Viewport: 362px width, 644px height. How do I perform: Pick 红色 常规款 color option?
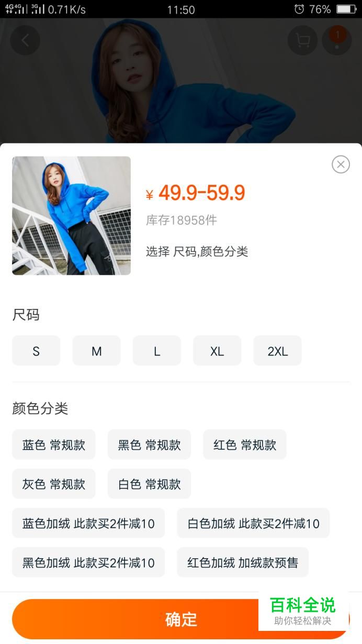tap(245, 445)
